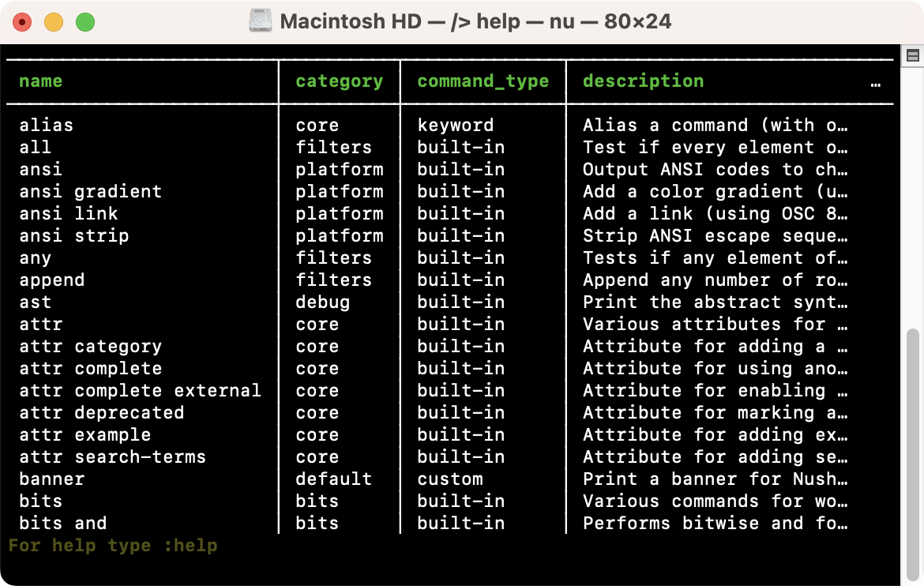
Task: Click the Macintosh HD disk icon in title bar
Action: click(x=261, y=21)
